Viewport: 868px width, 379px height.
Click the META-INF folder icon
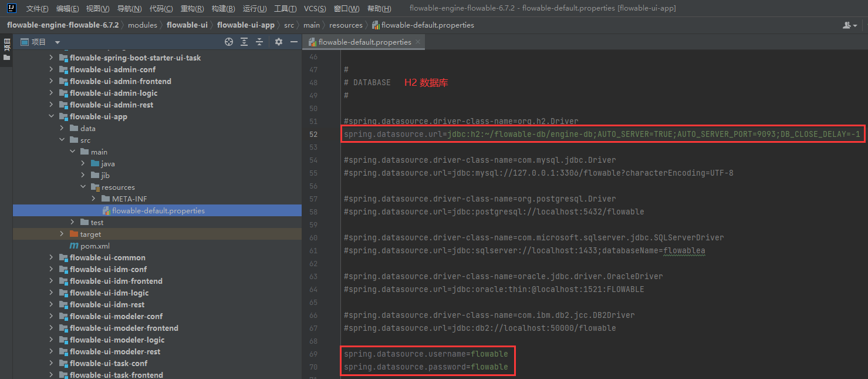[106, 199]
